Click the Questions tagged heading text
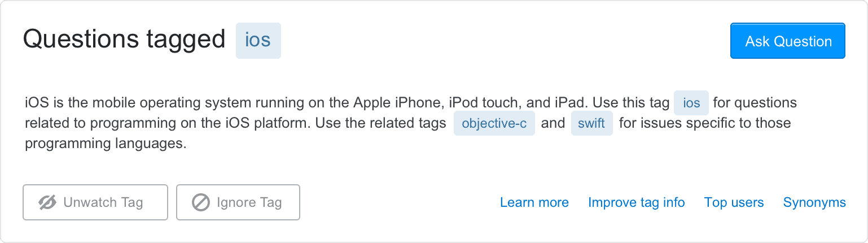This screenshot has width=868, height=243. click(124, 40)
